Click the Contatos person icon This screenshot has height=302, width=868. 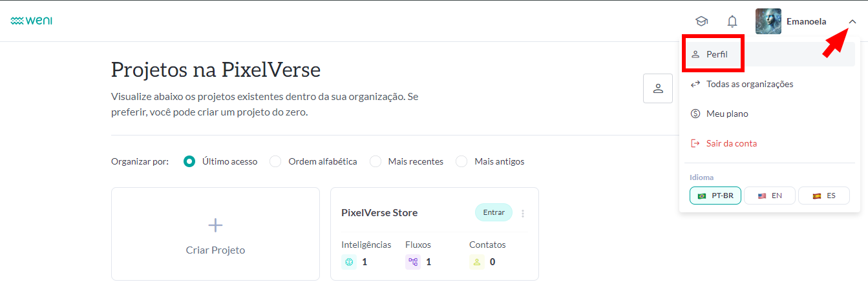click(477, 262)
